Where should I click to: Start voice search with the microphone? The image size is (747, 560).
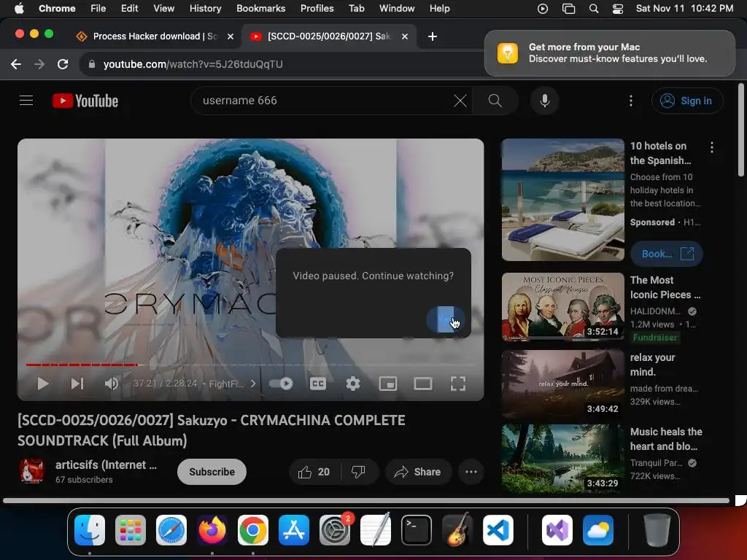pyautogui.click(x=544, y=101)
